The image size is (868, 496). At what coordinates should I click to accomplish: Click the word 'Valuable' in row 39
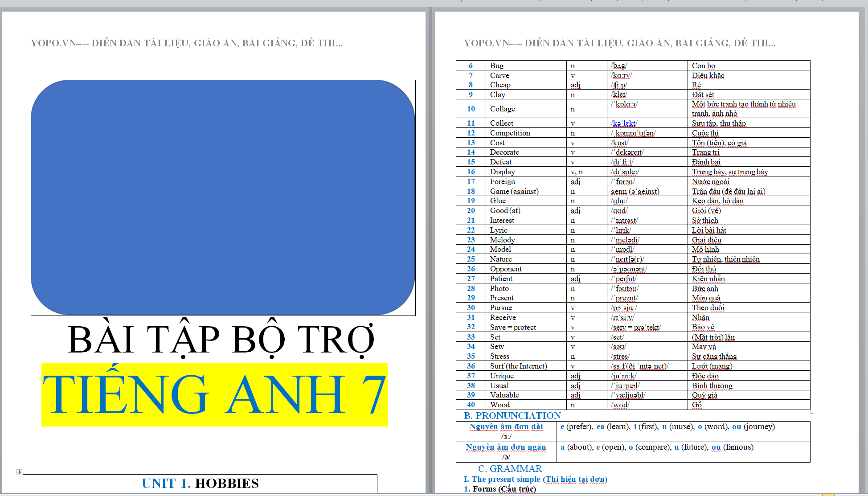(504, 395)
